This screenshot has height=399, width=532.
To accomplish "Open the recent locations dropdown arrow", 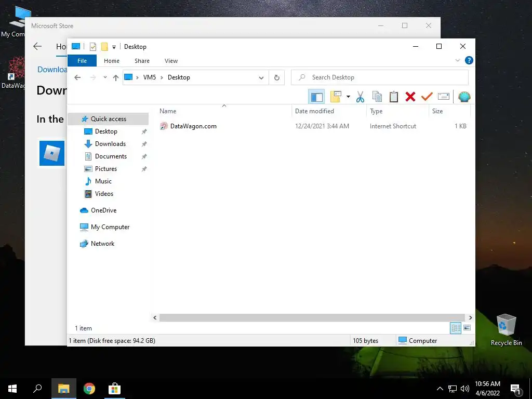I will (105, 77).
